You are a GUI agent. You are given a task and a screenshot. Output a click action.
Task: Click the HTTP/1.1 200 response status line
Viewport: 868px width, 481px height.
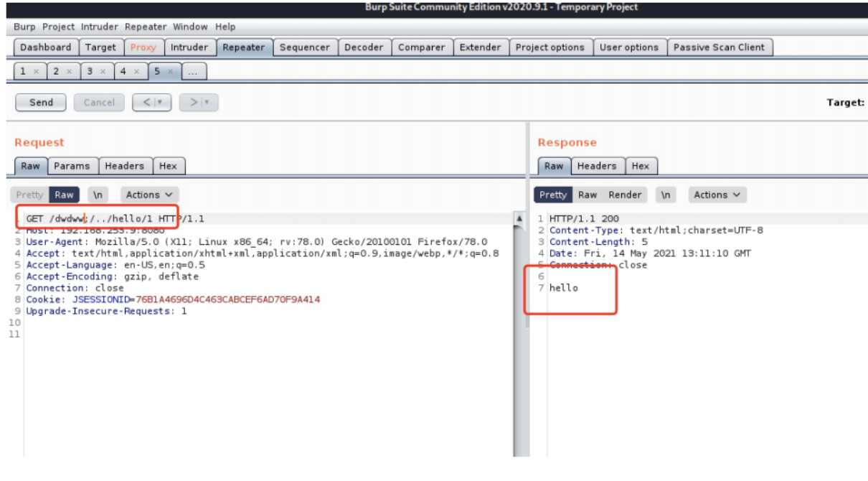584,219
